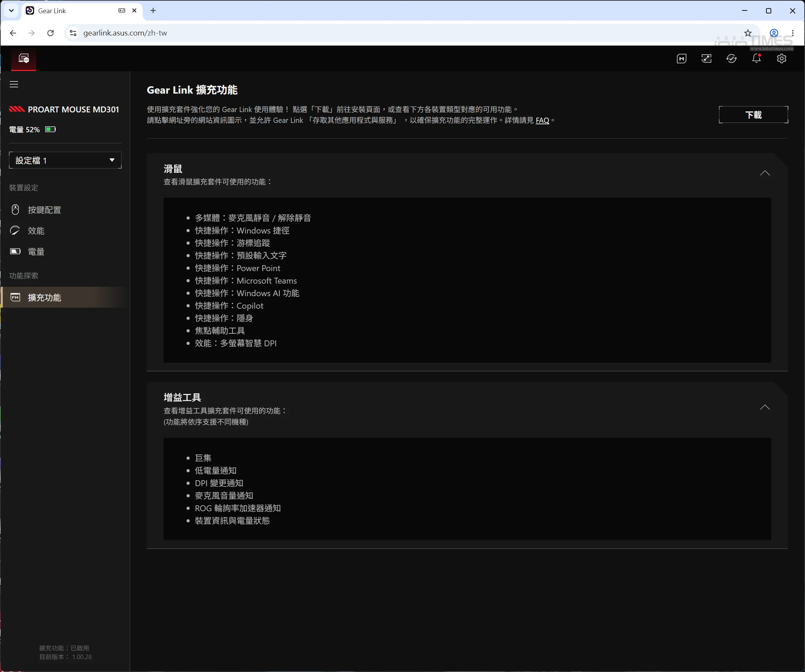Click the 功能探索 sidebar section label

[24, 276]
